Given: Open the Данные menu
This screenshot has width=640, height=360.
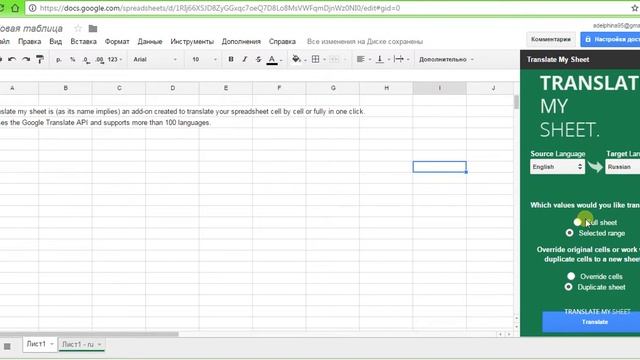Looking at the screenshot, I should click(150, 42).
